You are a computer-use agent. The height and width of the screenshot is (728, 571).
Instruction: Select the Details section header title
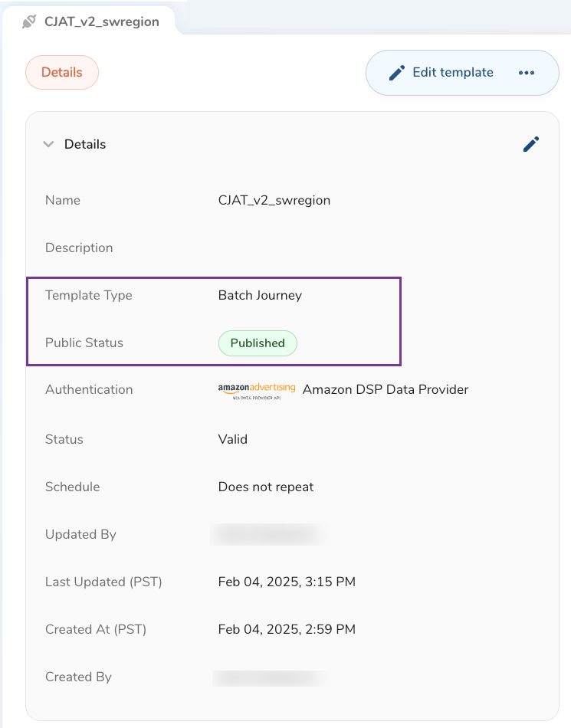point(85,144)
